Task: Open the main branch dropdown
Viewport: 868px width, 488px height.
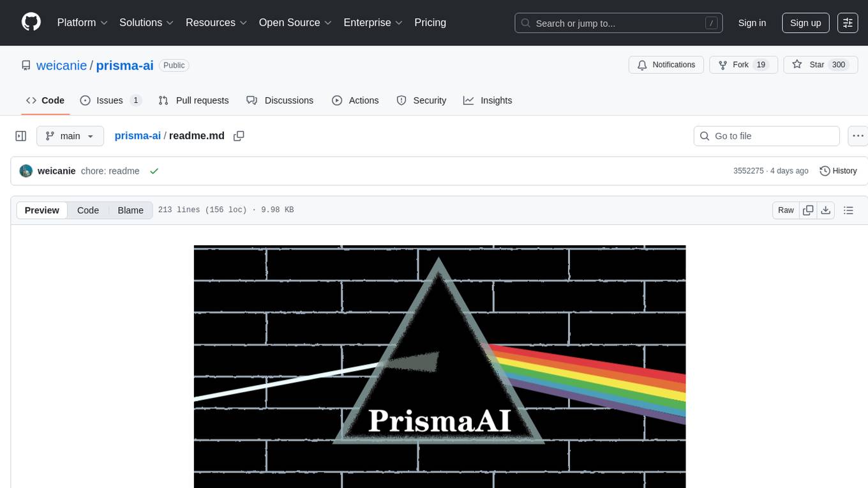Action: tap(70, 136)
